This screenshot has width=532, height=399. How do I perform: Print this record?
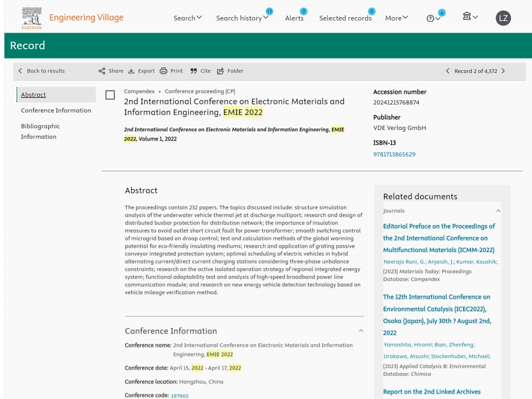click(x=164, y=71)
